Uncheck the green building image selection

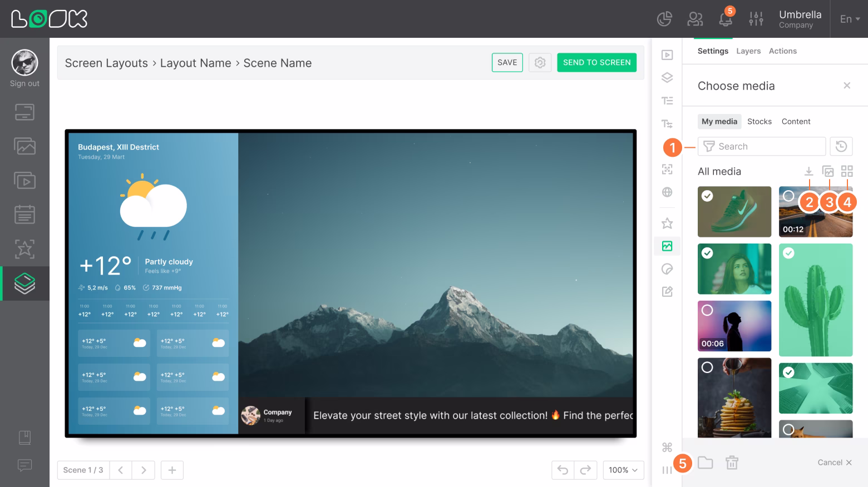pos(788,372)
